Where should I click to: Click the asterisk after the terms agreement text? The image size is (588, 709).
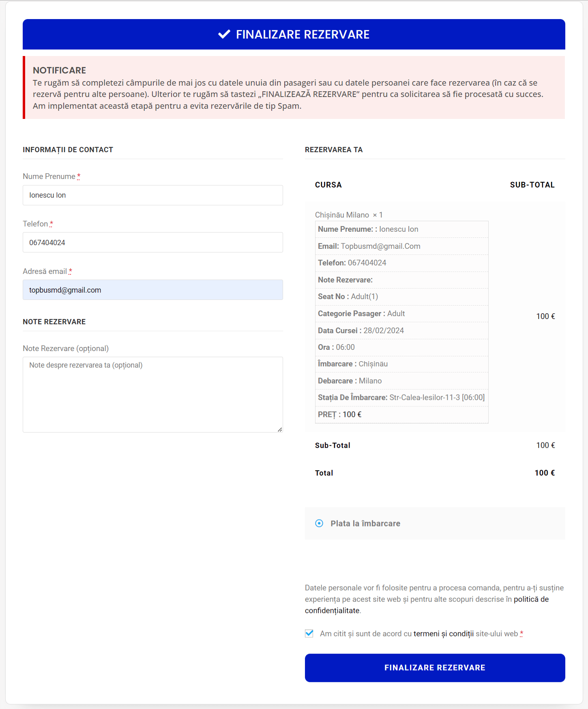(x=521, y=634)
